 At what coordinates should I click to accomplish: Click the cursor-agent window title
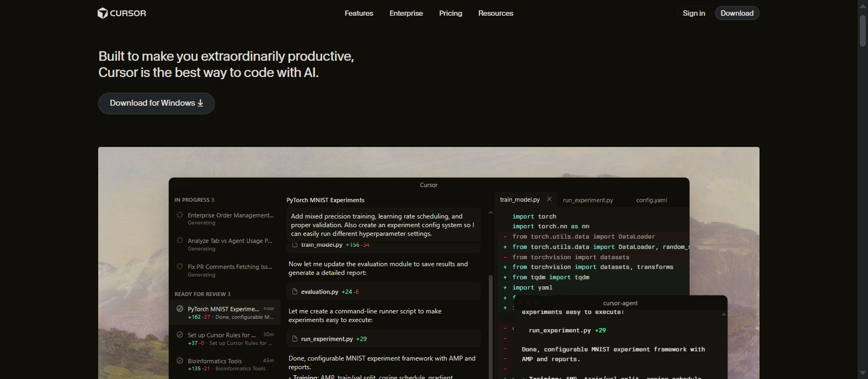pos(620,303)
